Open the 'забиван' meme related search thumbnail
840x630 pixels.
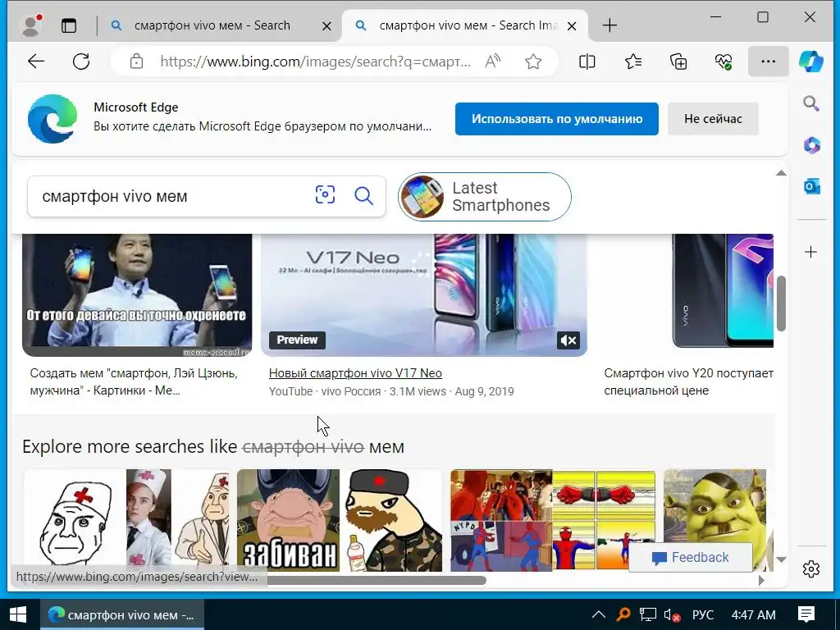point(340,520)
